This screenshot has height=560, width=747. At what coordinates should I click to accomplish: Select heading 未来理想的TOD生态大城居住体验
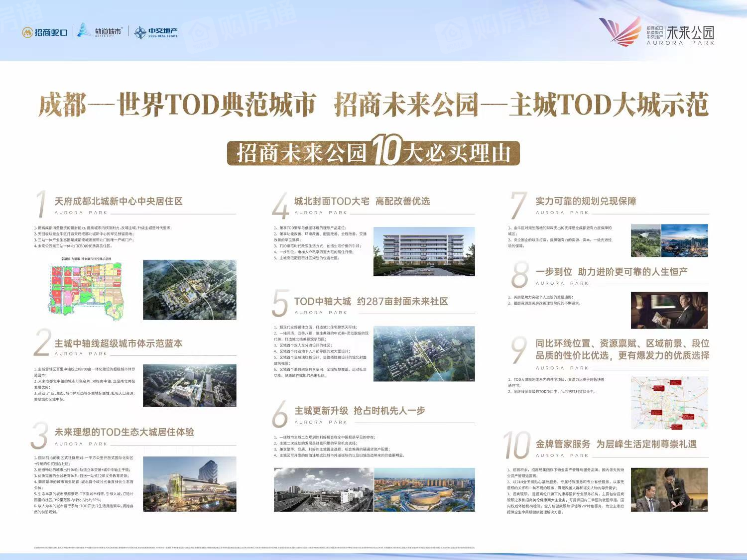point(124,432)
